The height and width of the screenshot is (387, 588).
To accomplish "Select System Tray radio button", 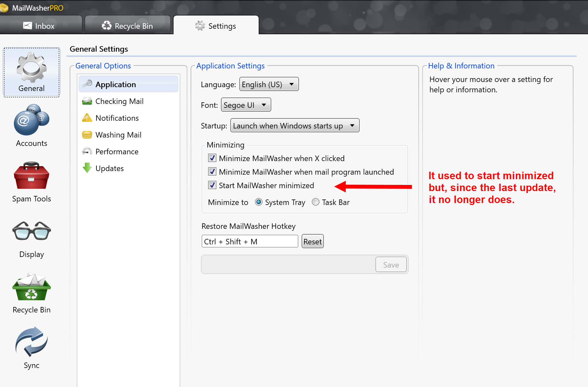I will tap(259, 202).
